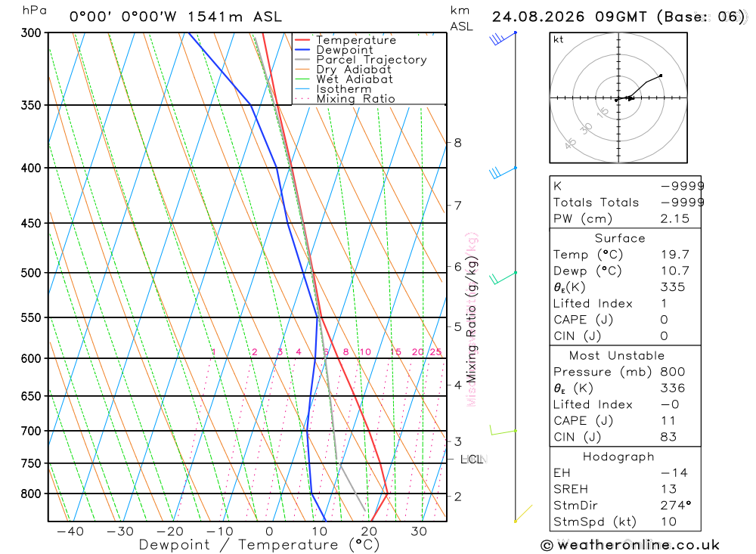Select the Wet Adiabat legend label

355,79
